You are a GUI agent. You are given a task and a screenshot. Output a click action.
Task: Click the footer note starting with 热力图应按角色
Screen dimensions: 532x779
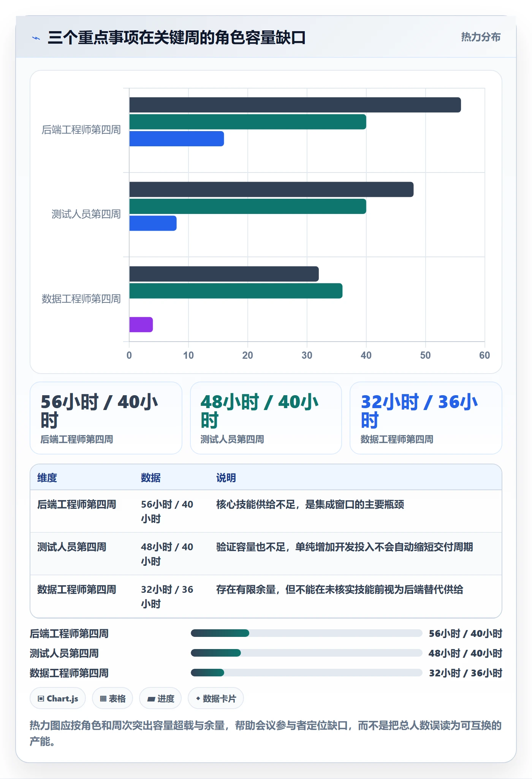pos(266,733)
